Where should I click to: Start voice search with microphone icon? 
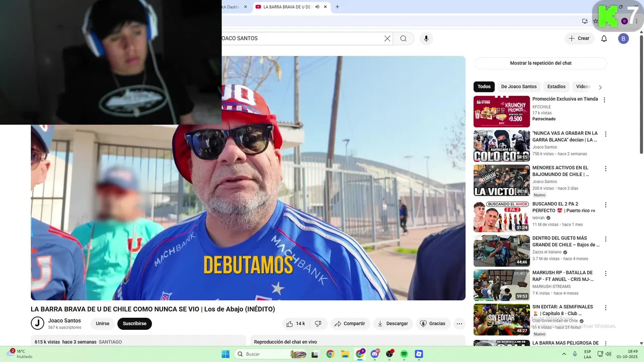(x=426, y=39)
